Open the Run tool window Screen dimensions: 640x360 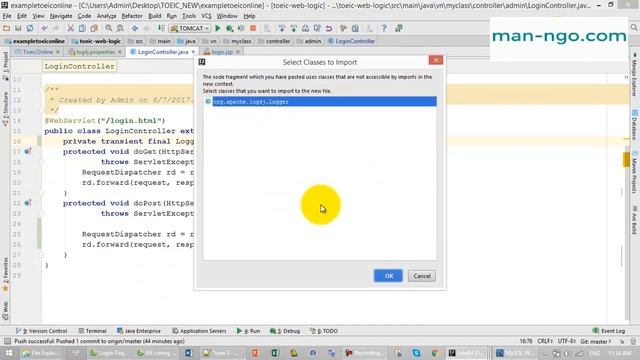248,331
